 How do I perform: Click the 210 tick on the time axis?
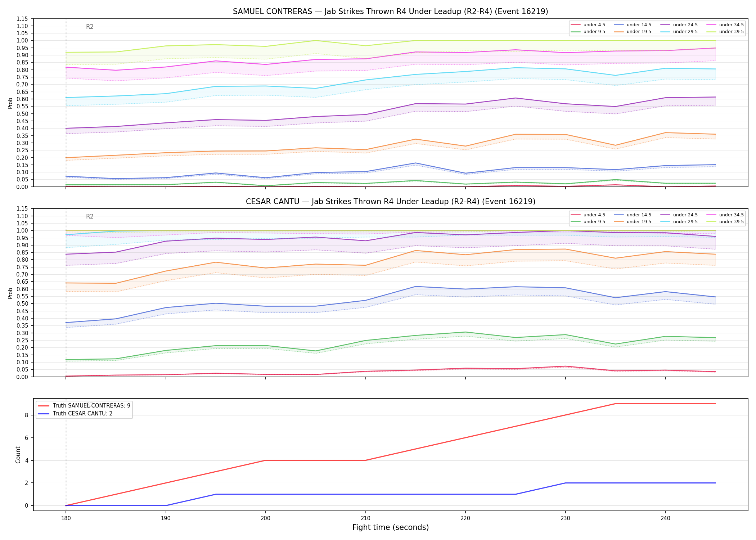tap(365, 518)
